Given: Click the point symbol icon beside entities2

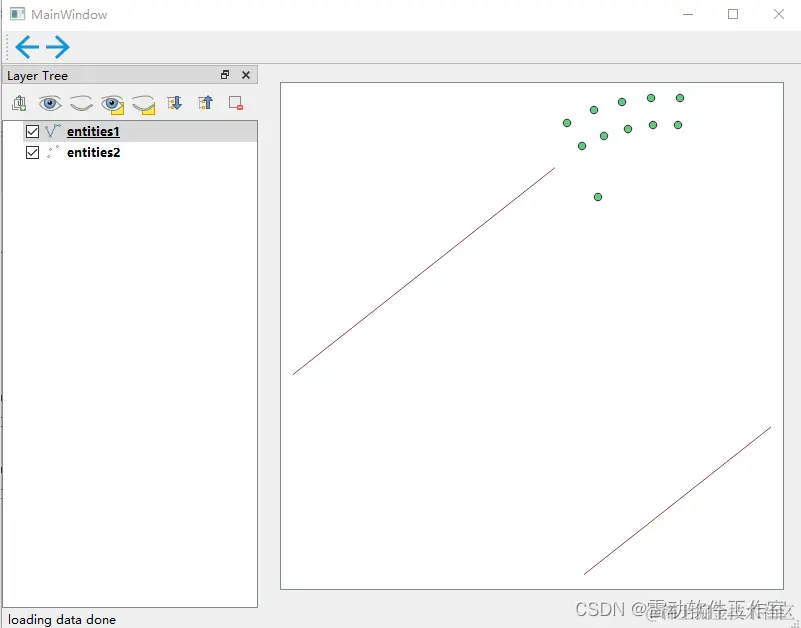Looking at the screenshot, I should point(53,152).
